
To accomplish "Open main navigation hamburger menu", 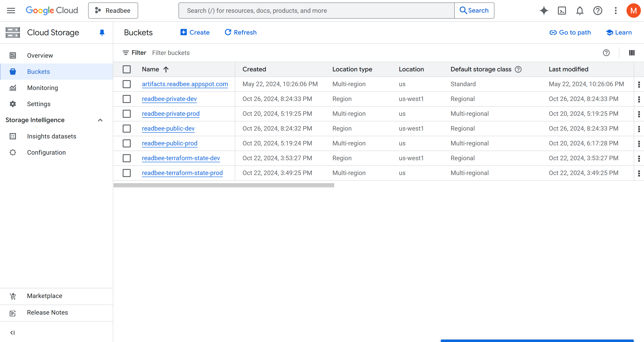I will click(x=11, y=11).
